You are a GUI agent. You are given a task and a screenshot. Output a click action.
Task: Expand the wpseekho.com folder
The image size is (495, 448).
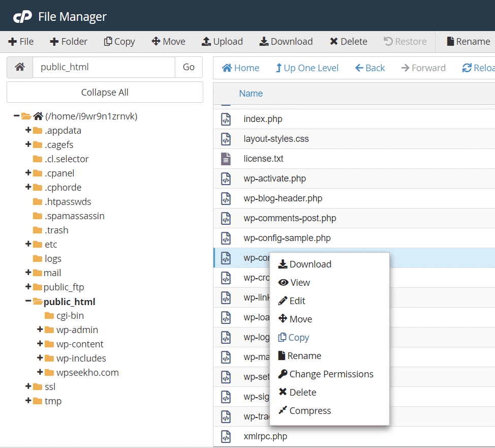tap(40, 372)
